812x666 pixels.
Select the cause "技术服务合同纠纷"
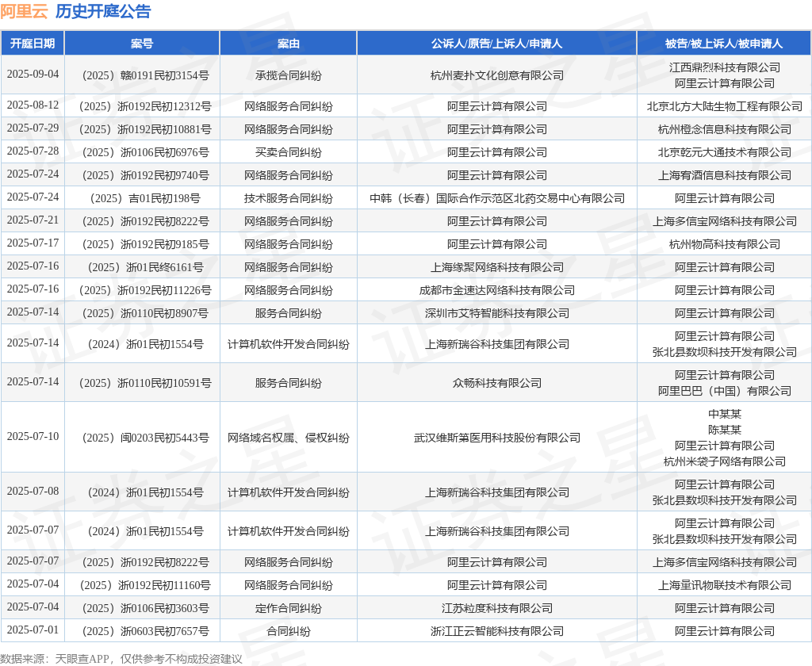coord(289,198)
